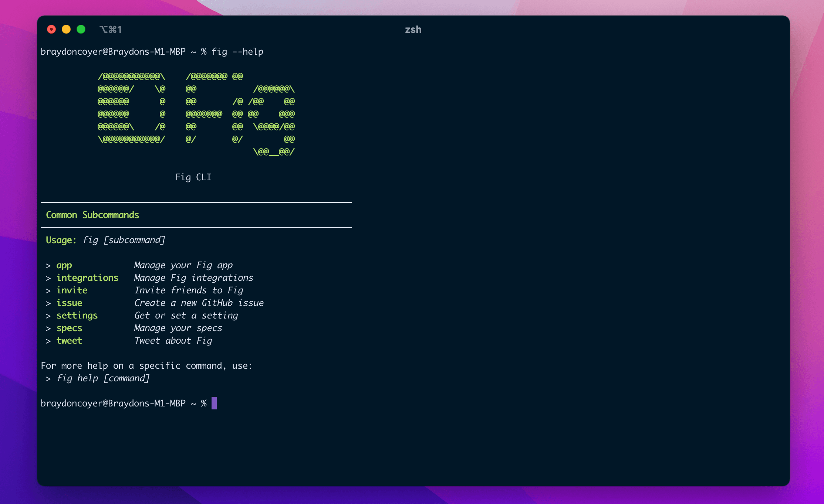Click the 'Fig CLI' heading text
This screenshot has width=824, height=504.
[x=193, y=177]
